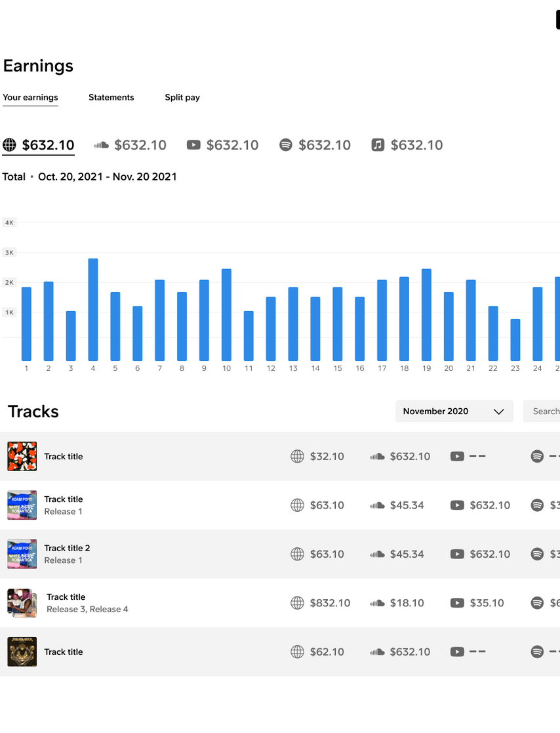
Task: Click the chart bar for day 4
Action: click(x=93, y=310)
